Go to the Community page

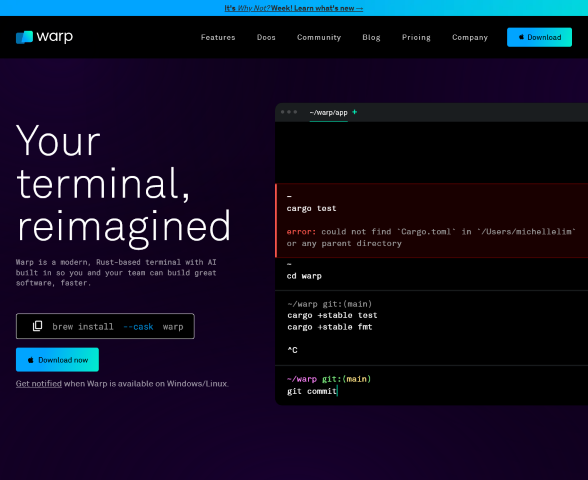pyautogui.click(x=319, y=37)
